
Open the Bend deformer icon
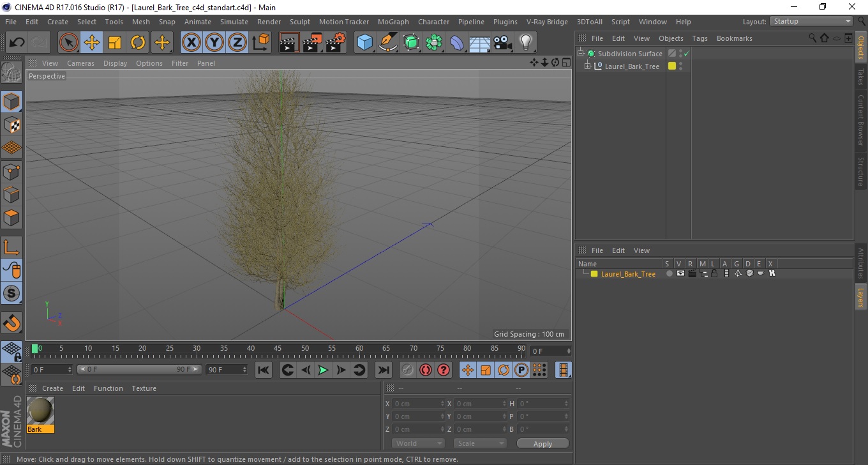(x=457, y=43)
